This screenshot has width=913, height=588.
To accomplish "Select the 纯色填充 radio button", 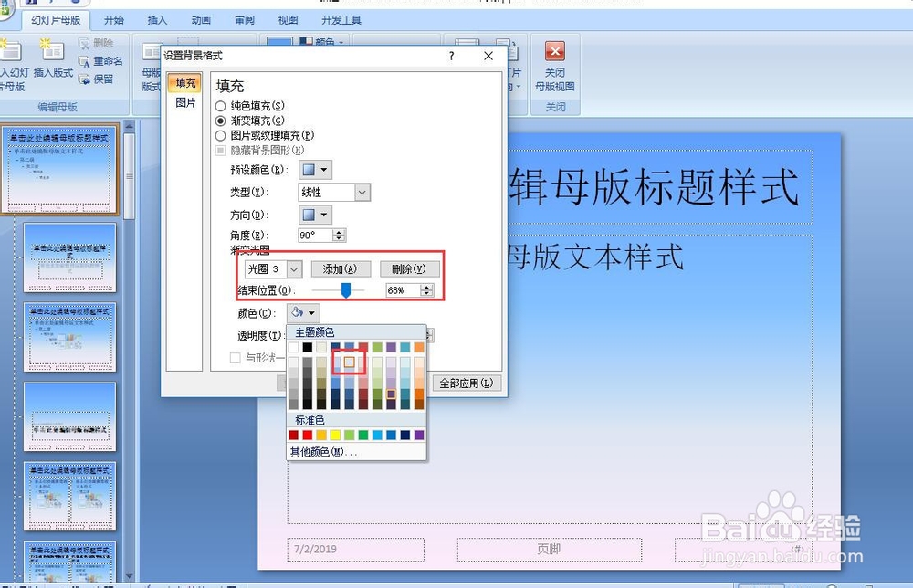I will tap(220, 106).
